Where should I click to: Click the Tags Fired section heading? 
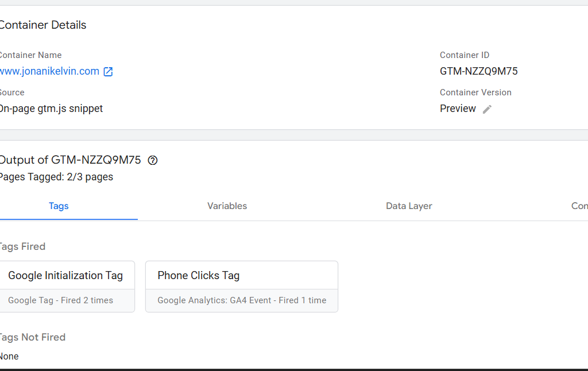23,246
